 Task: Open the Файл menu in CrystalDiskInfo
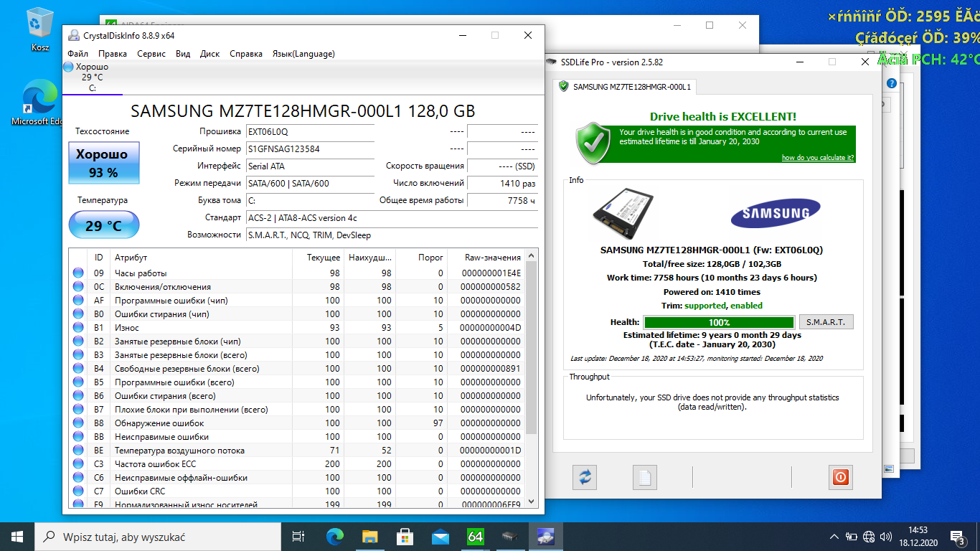(78, 54)
